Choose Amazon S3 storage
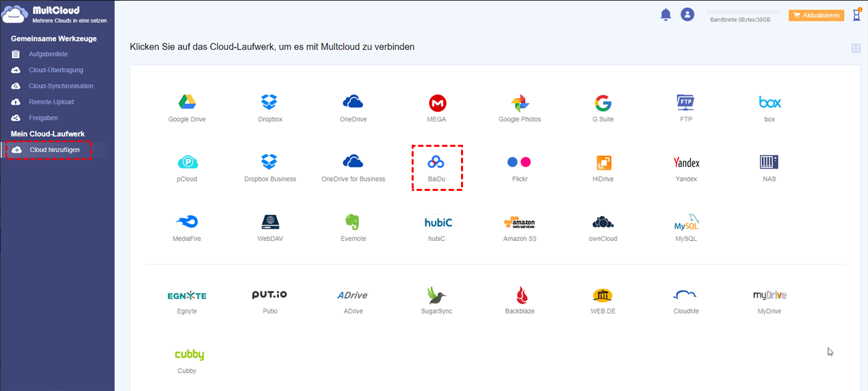868x391 pixels. pyautogui.click(x=520, y=222)
